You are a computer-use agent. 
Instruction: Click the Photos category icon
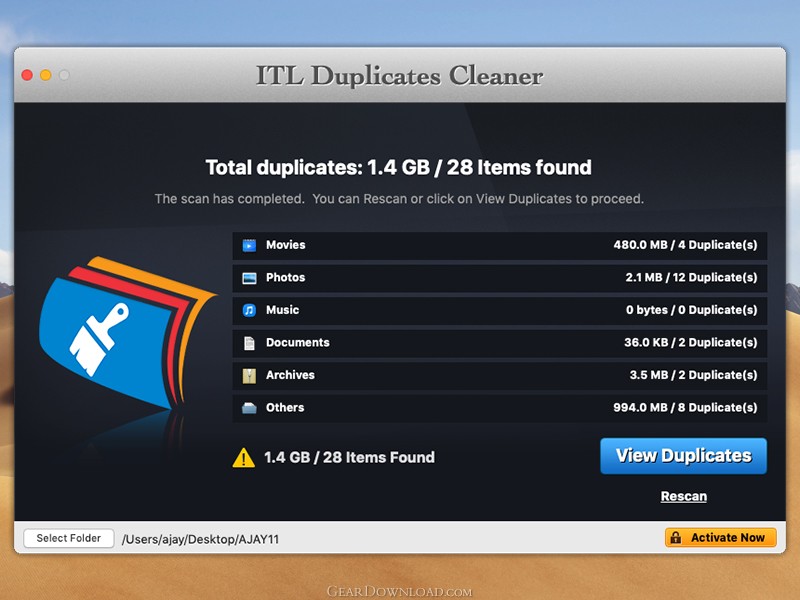point(249,278)
